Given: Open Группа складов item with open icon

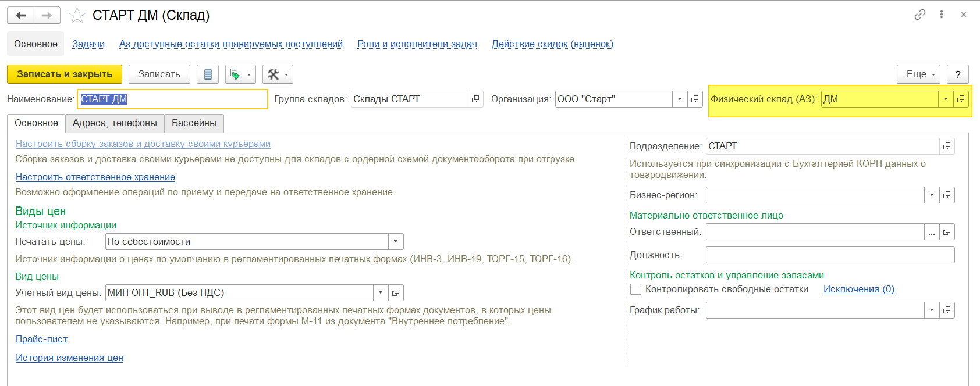Looking at the screenshot, I should [x=475, y=99].
